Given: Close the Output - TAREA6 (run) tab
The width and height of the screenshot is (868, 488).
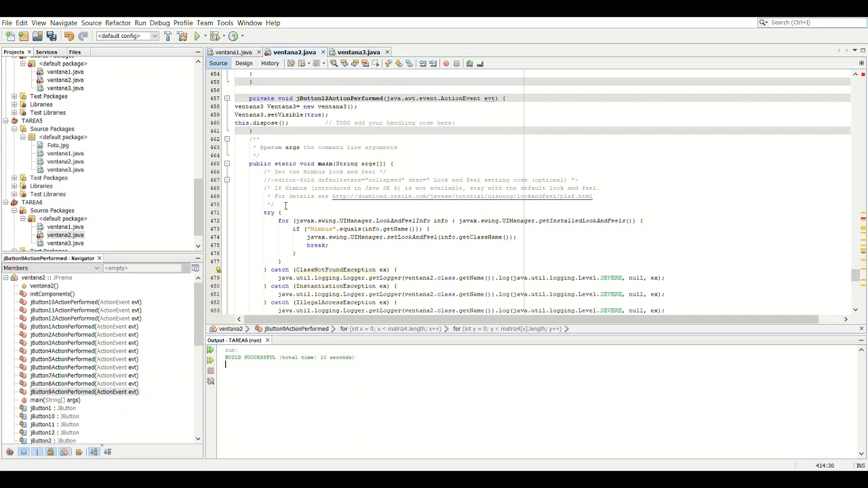Looking at the screenshot, I should (x=267, y=340).
